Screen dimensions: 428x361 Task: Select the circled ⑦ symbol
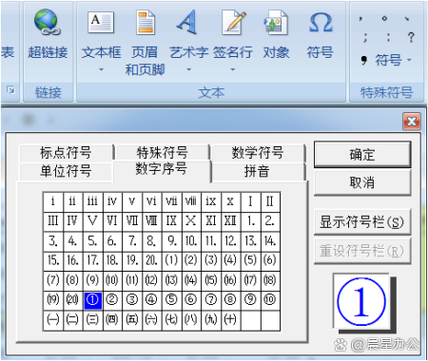point(211,300)
